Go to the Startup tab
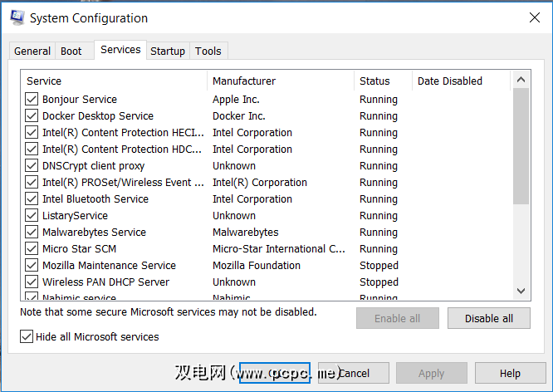This screenshot has width=553, height=392. point(168,51)
